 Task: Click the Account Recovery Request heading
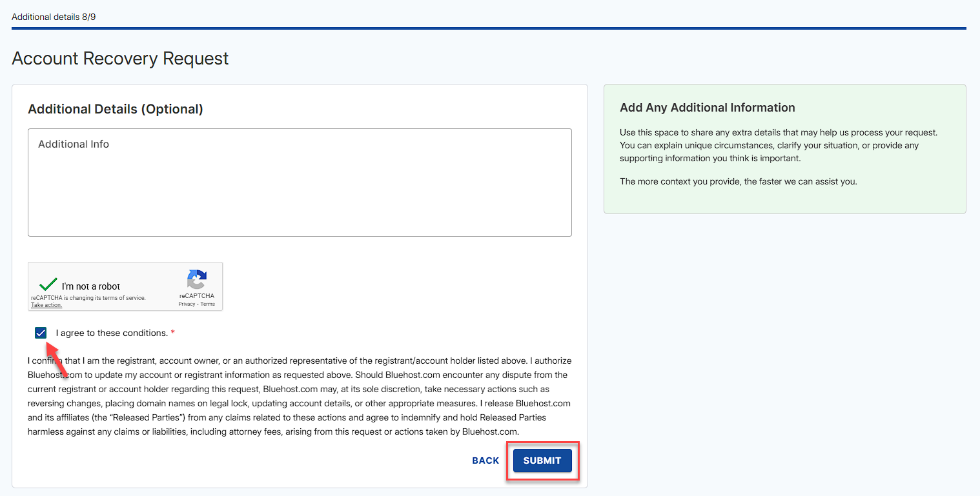click(x=119, y=58)
